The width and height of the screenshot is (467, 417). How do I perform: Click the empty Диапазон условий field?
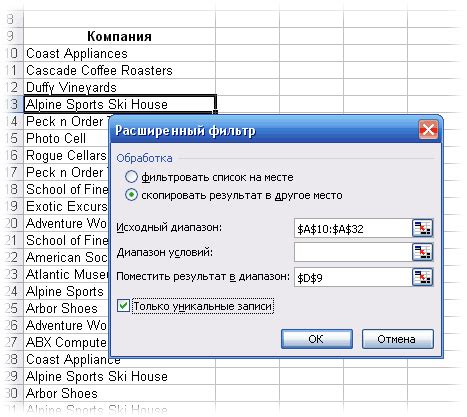point(353,252)
